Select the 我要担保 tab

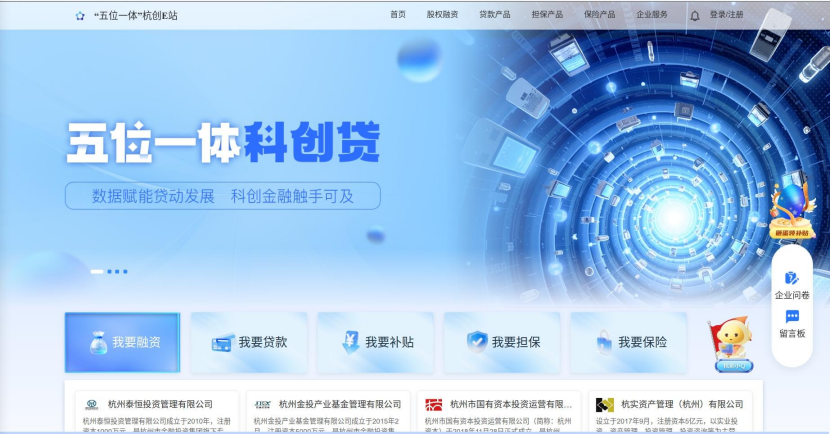[x=502, y=342]
